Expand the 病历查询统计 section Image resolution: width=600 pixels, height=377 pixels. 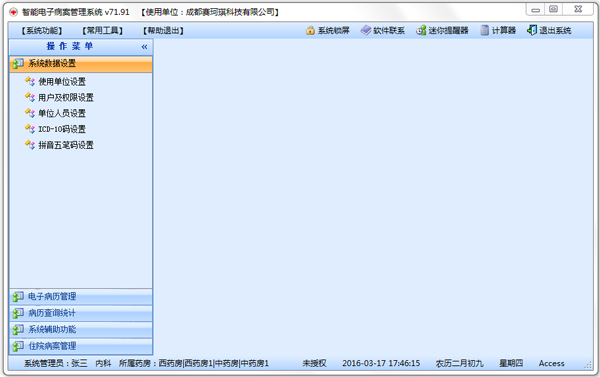(x=81, y=313)
